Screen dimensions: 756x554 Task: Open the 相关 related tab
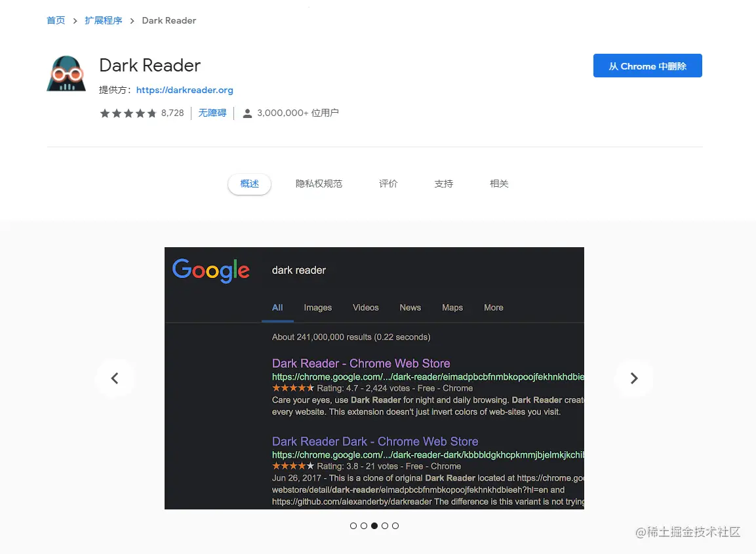point(499,184)
